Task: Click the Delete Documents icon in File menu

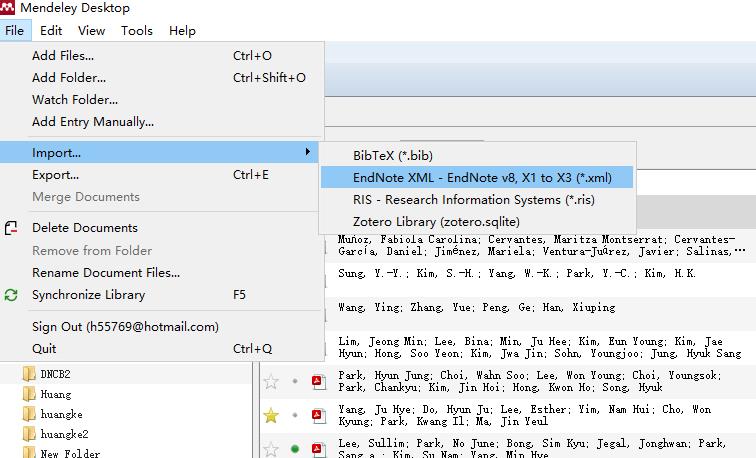Action: click(12, 228)
